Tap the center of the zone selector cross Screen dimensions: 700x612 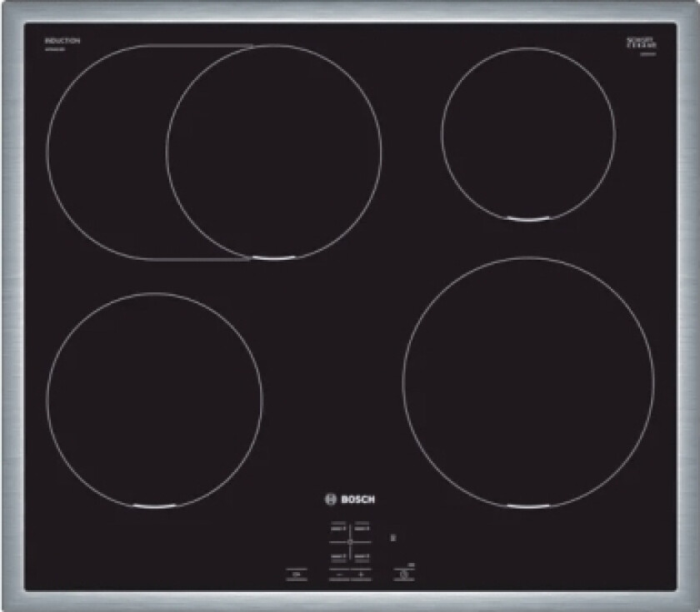[x=351, y=541]
